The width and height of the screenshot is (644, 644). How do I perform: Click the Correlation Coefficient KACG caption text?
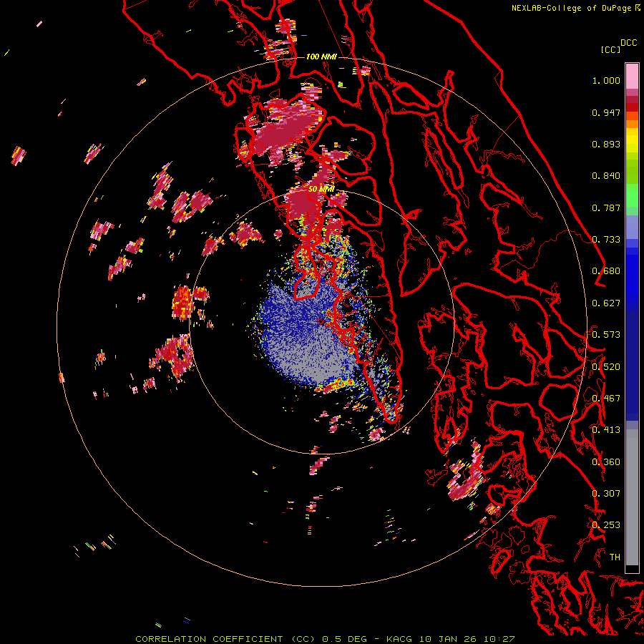coord(325,639)
